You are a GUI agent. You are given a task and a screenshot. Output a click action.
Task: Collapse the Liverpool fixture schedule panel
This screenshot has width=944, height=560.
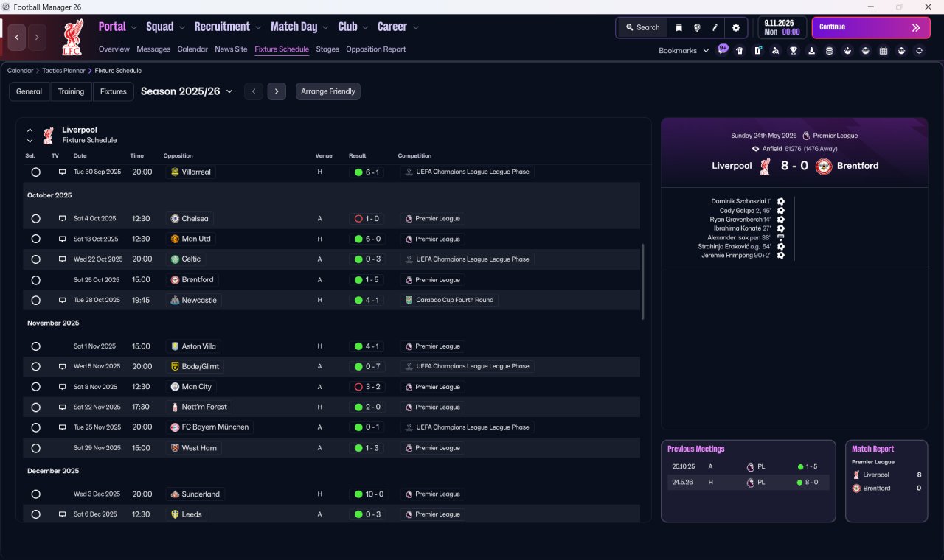pyautogui.click(x=30, y=130)
